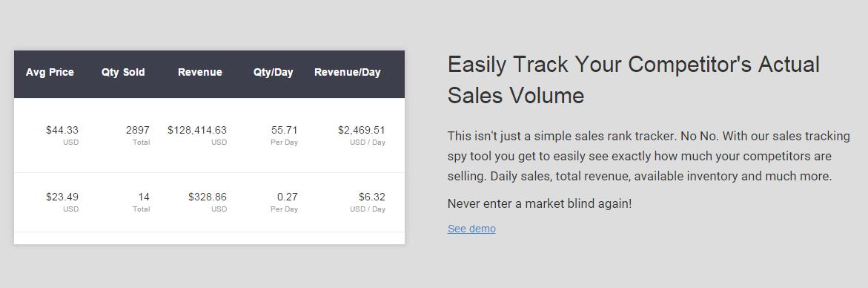Select the Revenue/Day column header
Image resolution: width=868 pixels, height=288 pixels.
348,72
